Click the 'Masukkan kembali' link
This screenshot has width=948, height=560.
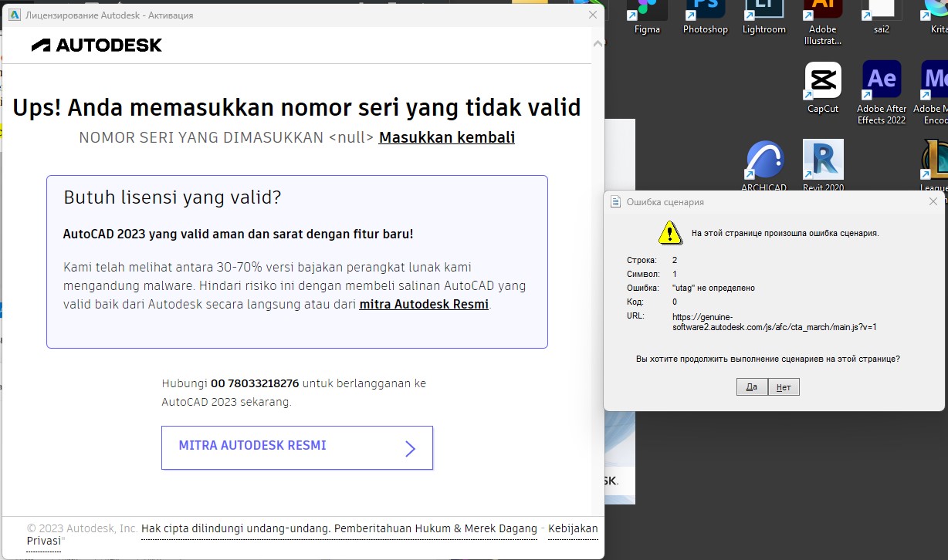tap(446, 137)
